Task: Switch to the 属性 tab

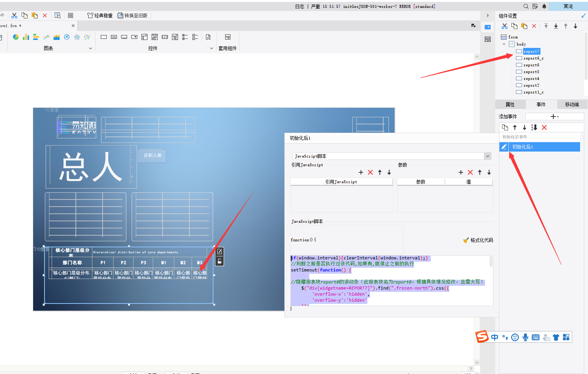Action: [x=510, y=104]
